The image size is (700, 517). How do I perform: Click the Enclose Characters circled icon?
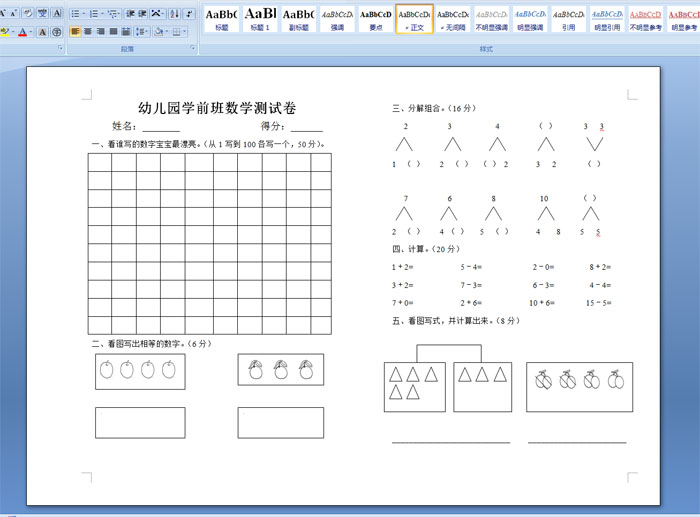click(57, 32)
